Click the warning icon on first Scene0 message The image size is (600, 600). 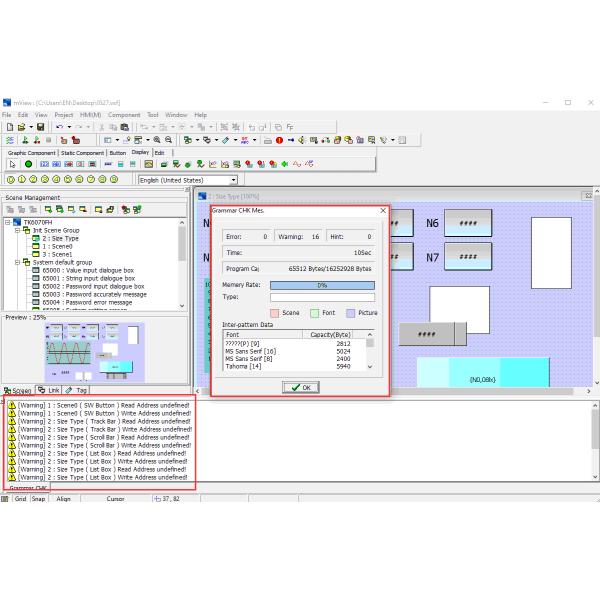tap(10, 405)
